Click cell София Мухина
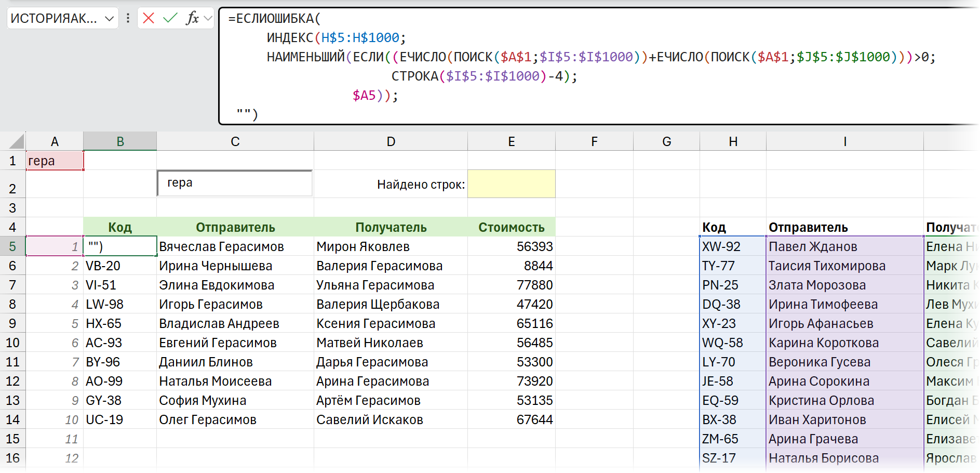The height and width of the screenshot is (473, 980). (235, 400)
